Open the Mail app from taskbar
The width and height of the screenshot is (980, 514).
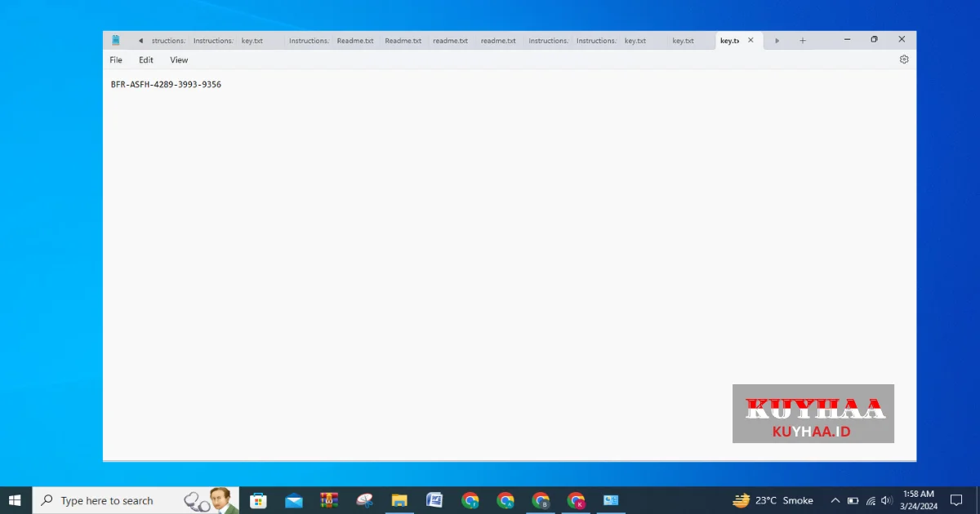(294, 500)
